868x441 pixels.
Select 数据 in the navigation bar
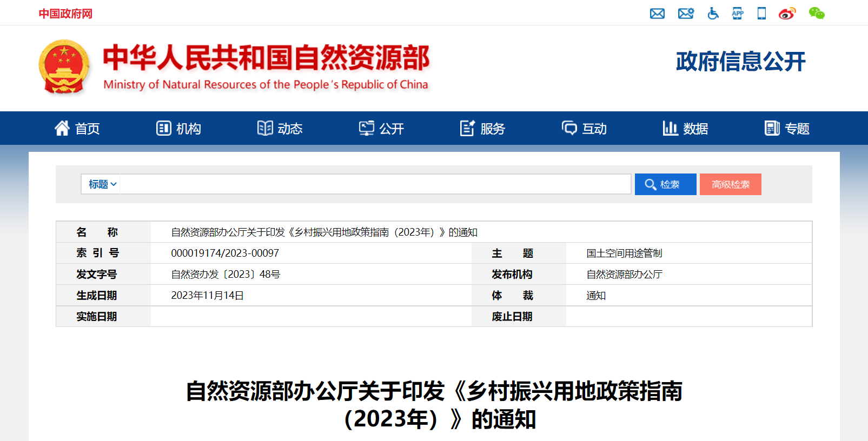(x=685, y=129)
